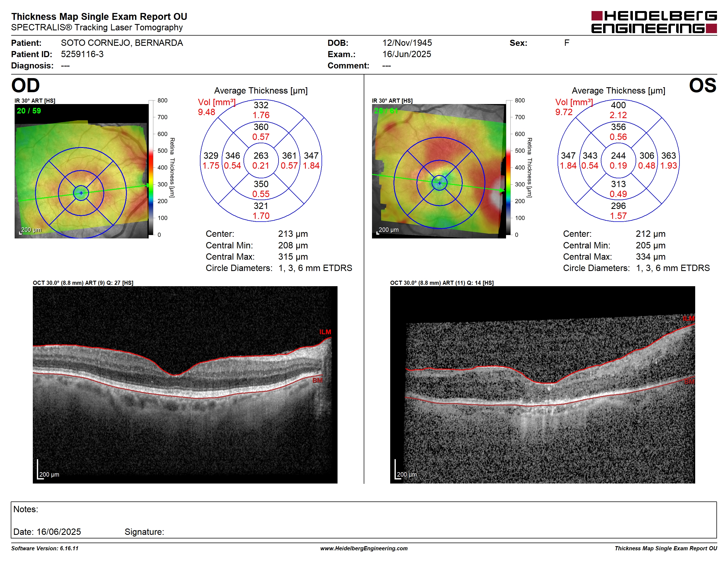Click OD inner superior thickness 360
The image size is (728, 563).
point(261,127)
